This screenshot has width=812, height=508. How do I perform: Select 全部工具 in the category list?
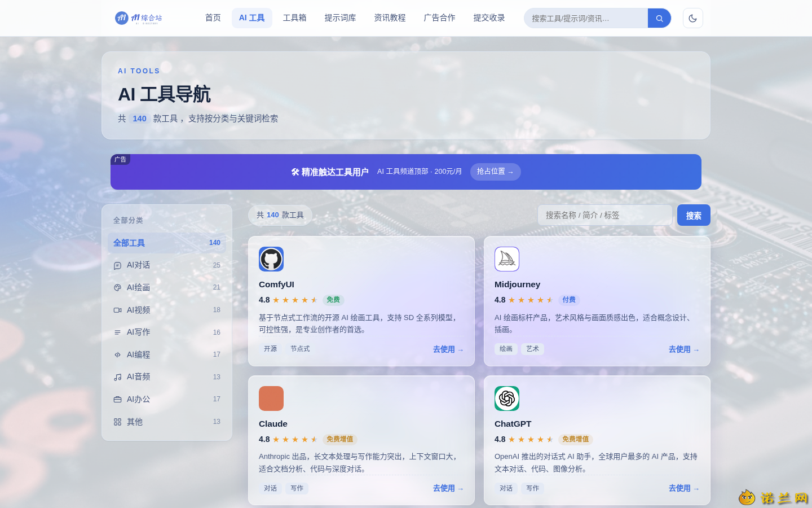[167, 243]
